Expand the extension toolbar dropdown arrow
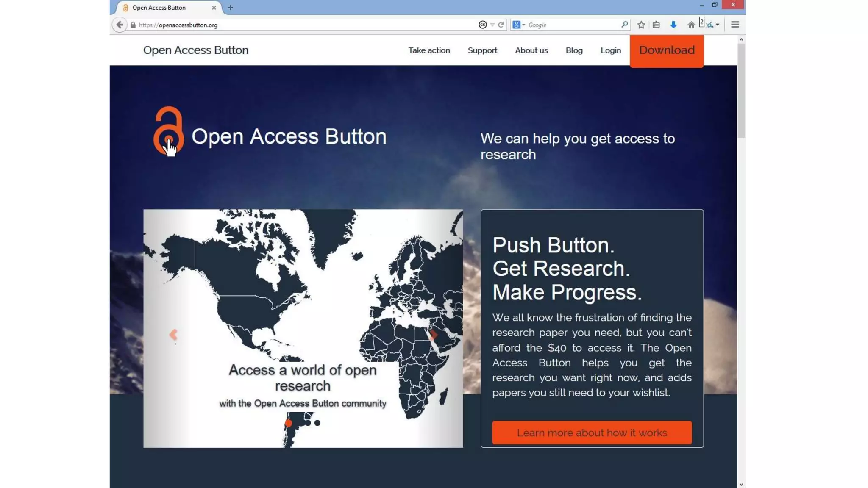Viewport: 868px width, 488px height. coord(718,25)
